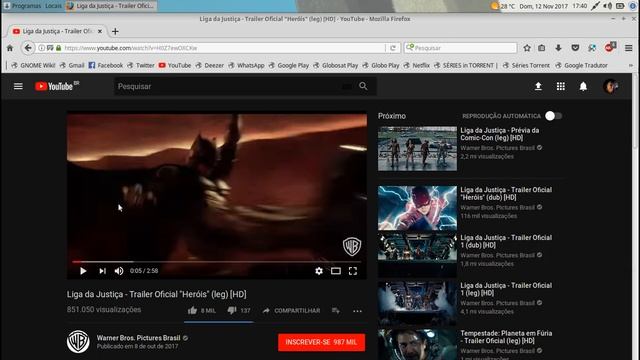Open account avatar menu

coord(610,86)
